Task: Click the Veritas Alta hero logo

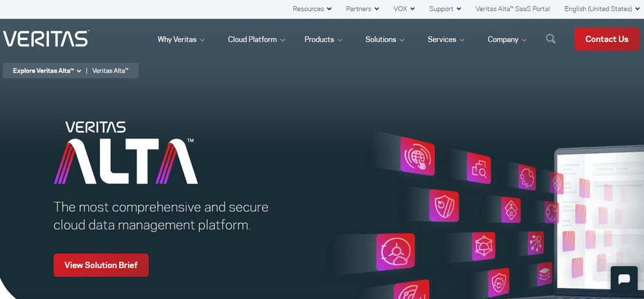Action: [126, 152]
